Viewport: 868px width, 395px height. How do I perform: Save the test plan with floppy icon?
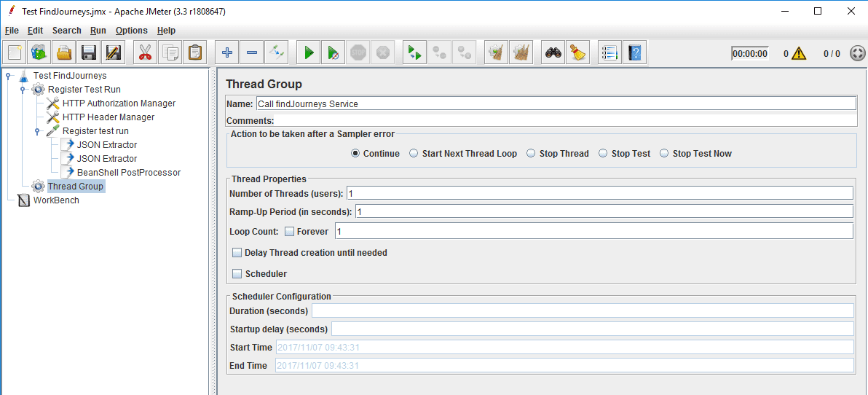point(89,53)
